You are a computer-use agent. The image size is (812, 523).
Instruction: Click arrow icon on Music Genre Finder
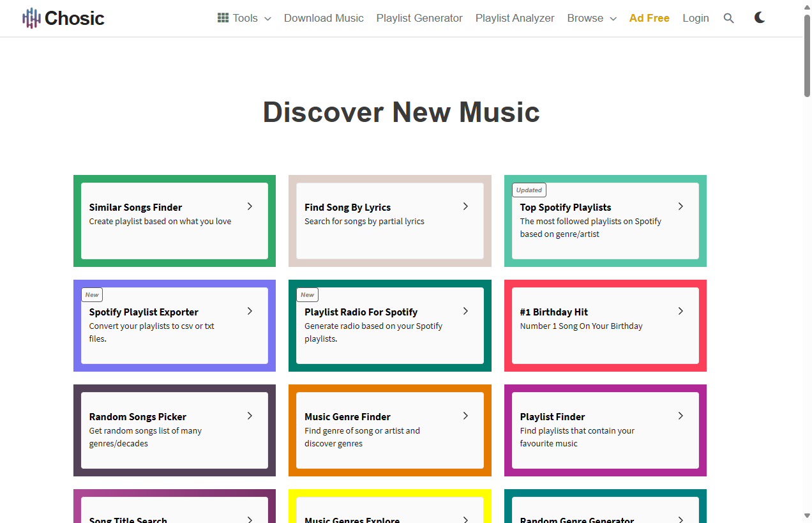coord(465,416)
